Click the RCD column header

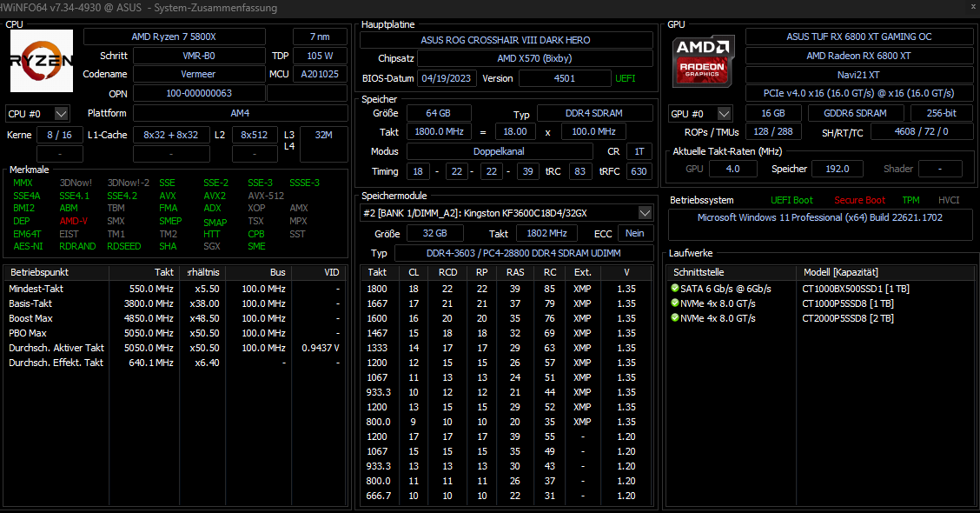pyautogui.click(x=448, y=272)
